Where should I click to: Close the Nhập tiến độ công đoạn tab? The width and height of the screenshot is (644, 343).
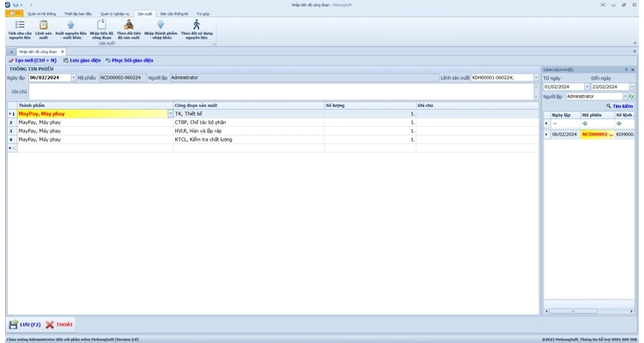62,51
